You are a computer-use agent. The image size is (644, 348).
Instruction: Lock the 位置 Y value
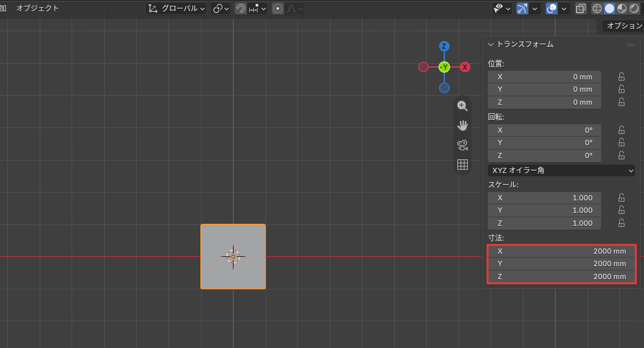coord(621,89)
